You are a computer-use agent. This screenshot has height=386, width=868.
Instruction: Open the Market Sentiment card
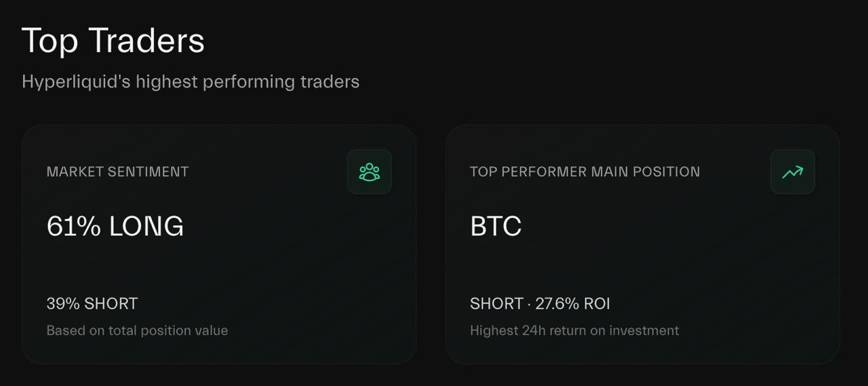219,244
